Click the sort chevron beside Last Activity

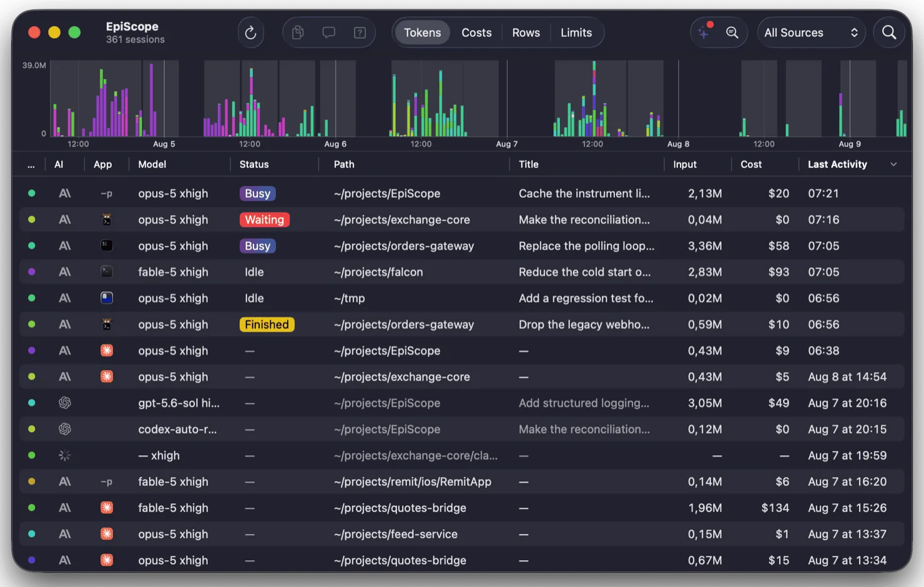tap(893, 164)
